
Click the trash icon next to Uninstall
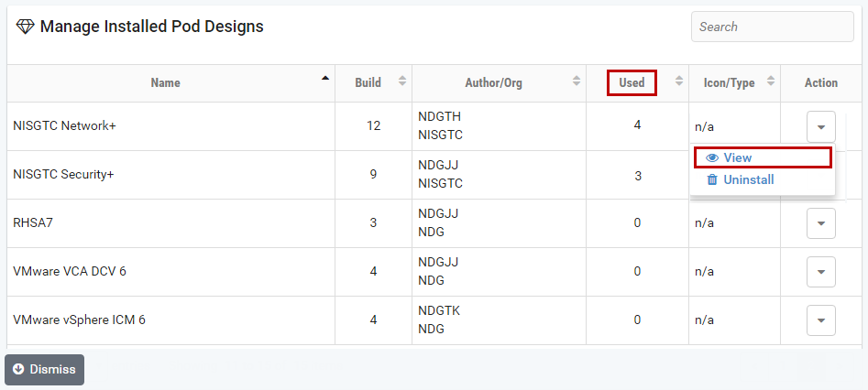tap(712, 179)
